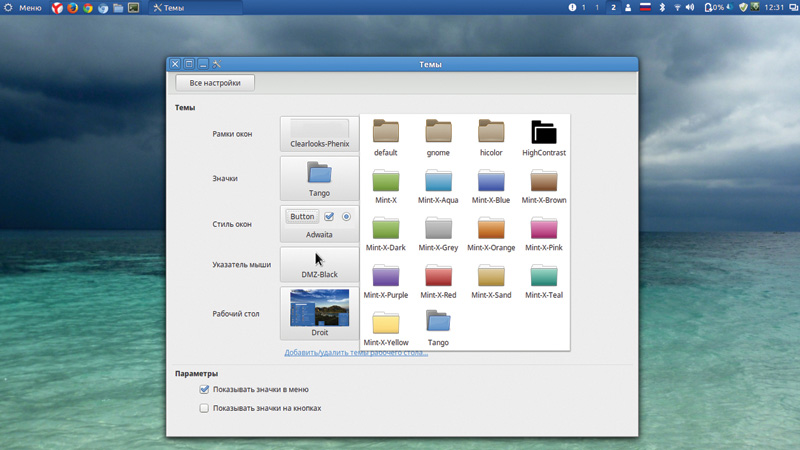Select the Mint-X-Red icon theme
The width and height of the screenshot is (800, 450).
click(438, 280)
